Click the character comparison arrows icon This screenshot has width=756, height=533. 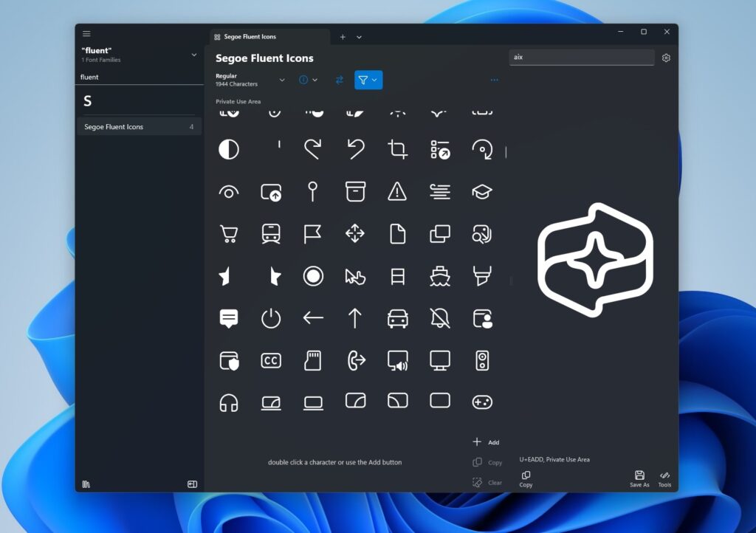[340, 80]
